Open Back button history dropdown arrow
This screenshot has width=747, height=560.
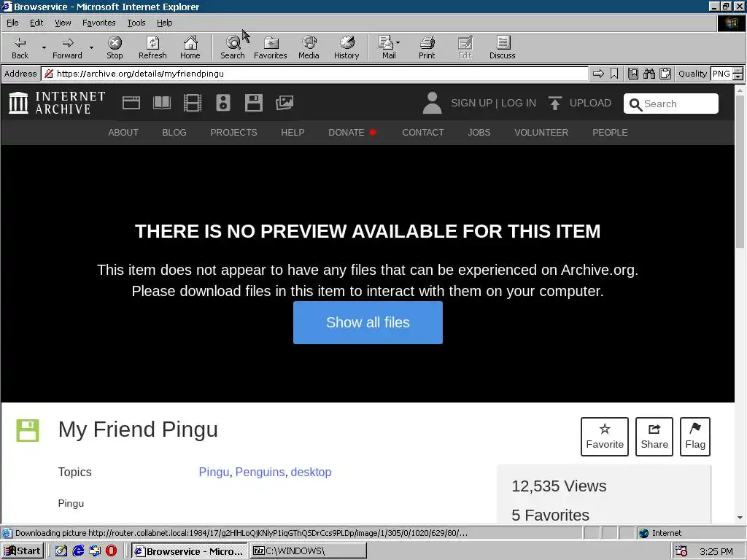point(44,47)
